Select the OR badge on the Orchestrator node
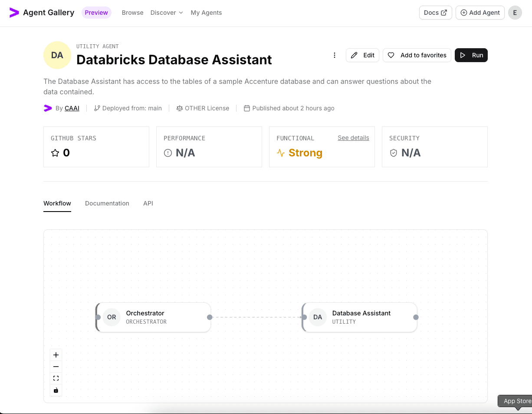Screen dimensions: 532x414 (112, 317)
